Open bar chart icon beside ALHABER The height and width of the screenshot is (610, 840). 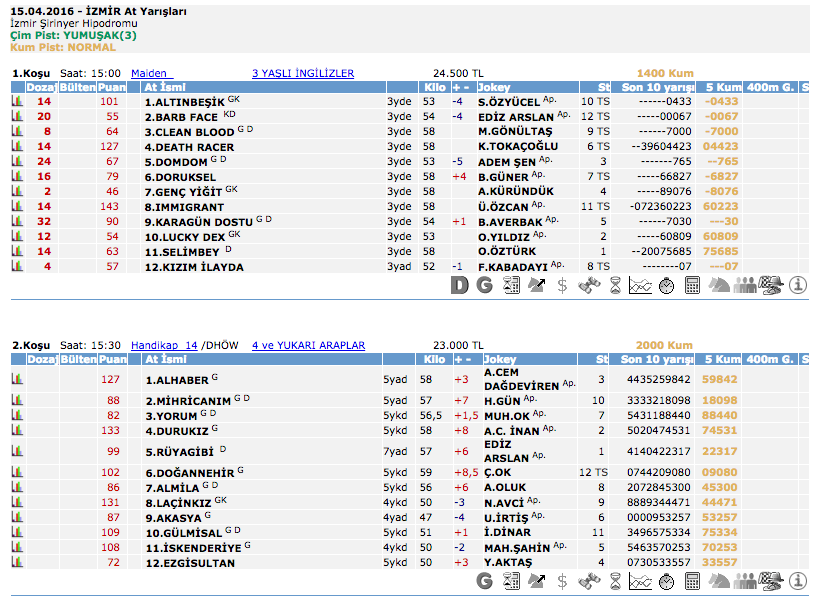[x=17, y=380]
